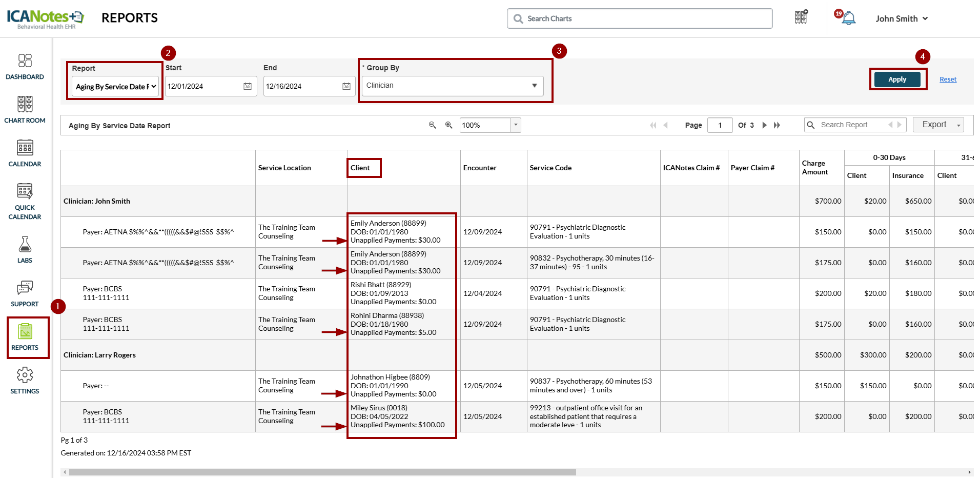Screen dimensions: 980x478
Task: Jump to the last report page
Action: [x=777, y=125]
